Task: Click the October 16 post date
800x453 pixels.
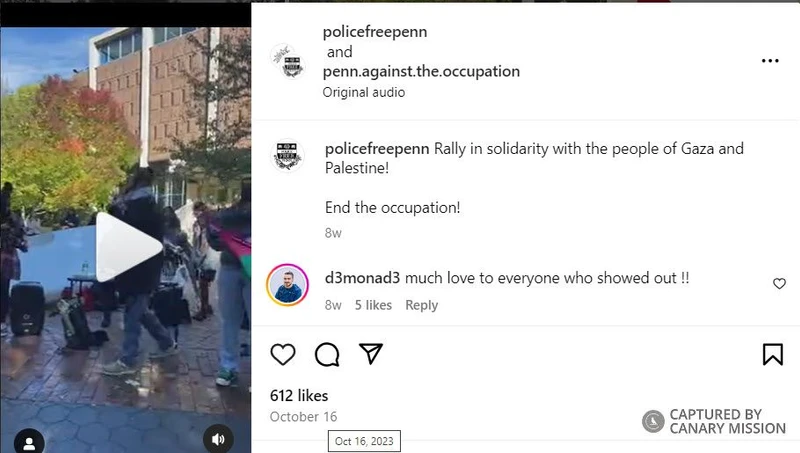Action: [x=303, y=417]
